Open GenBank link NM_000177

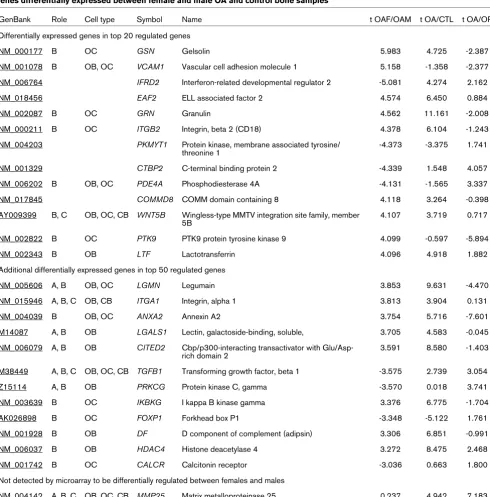[21, 51]
